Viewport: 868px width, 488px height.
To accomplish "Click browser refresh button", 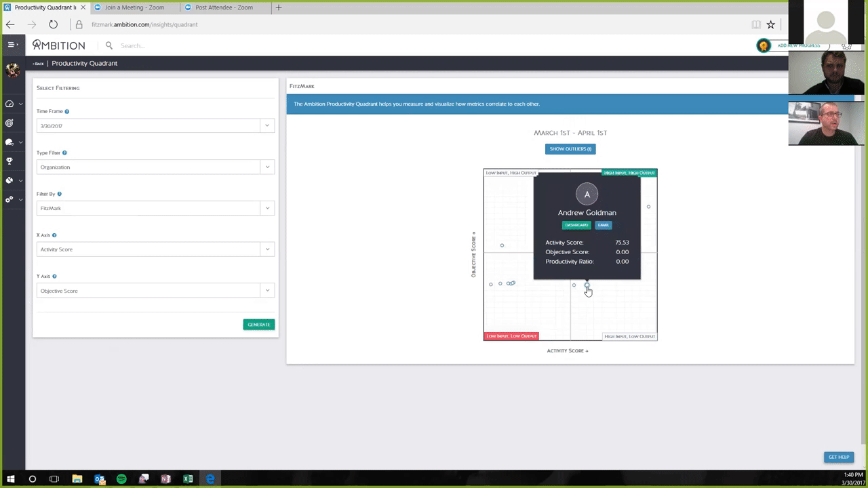I will pos(53,24).
